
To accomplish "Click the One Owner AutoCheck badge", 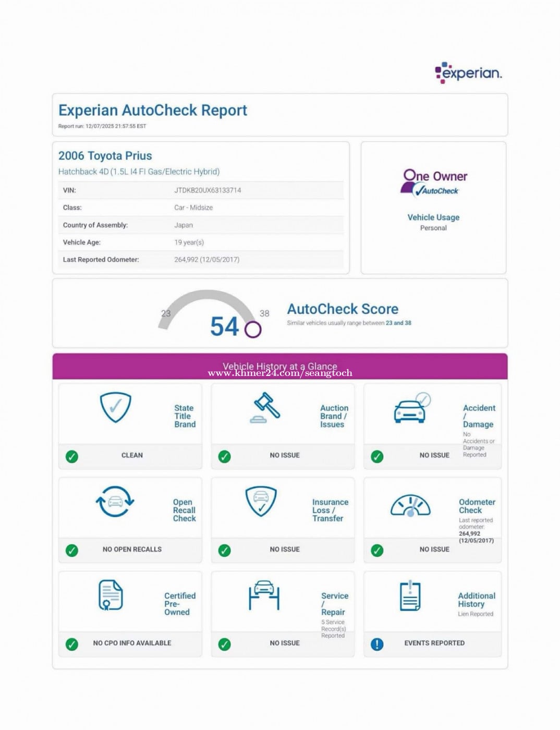I will pos(434,182).
